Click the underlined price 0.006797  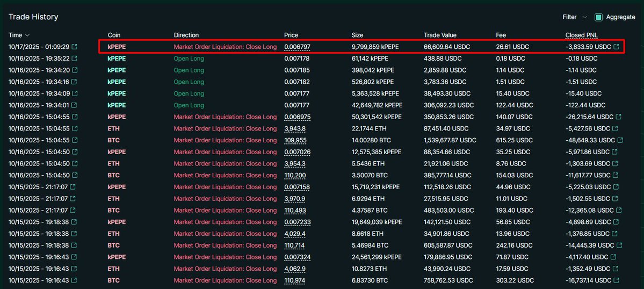pyautogui.click(x=297, y=47)
